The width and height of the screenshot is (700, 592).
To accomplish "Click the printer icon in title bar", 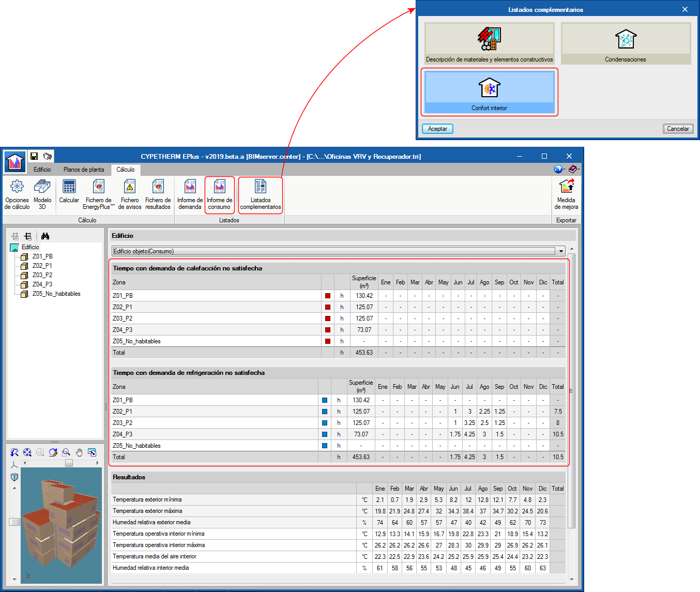I will (x=48, y=156).
